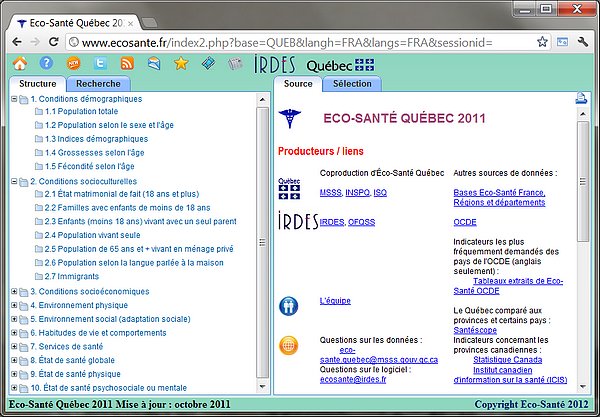Expand 5. Environnement social node

click(14, 319)
